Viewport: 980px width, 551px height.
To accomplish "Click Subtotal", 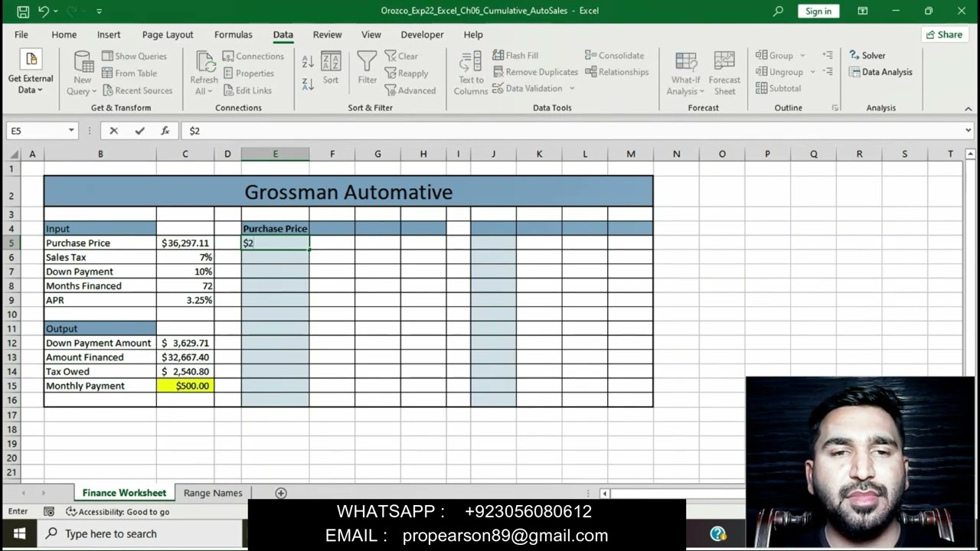I will click(x=778, y=88).
